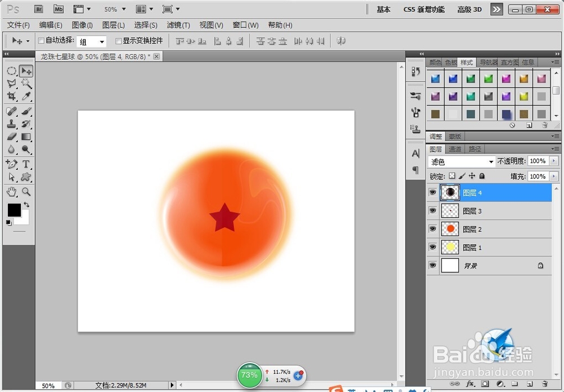
Task: Select the Brush tool
Action: tap(26, 111)
